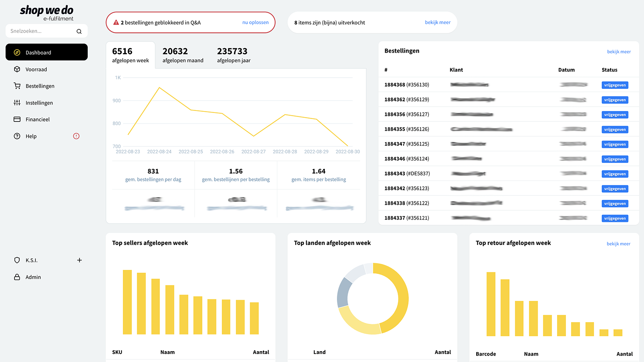
Task: Click the large yellow segment of the donut chart
Action: point(402,298)
